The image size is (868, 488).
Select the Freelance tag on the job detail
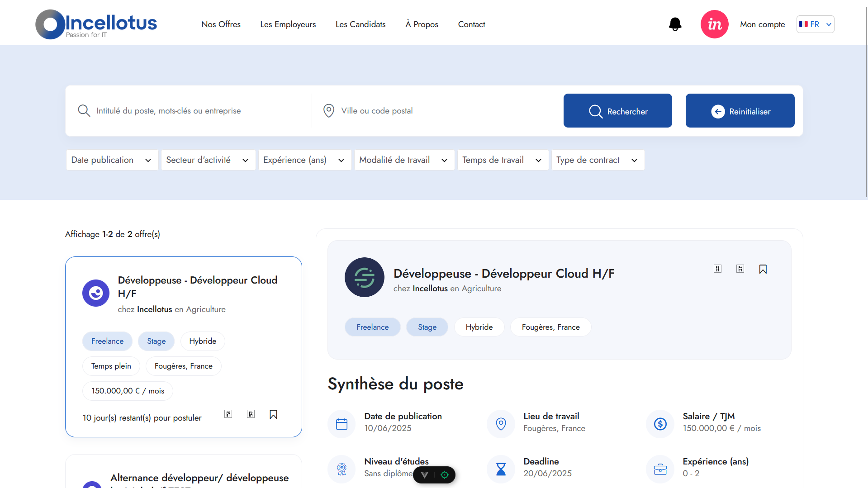[372, 327]
